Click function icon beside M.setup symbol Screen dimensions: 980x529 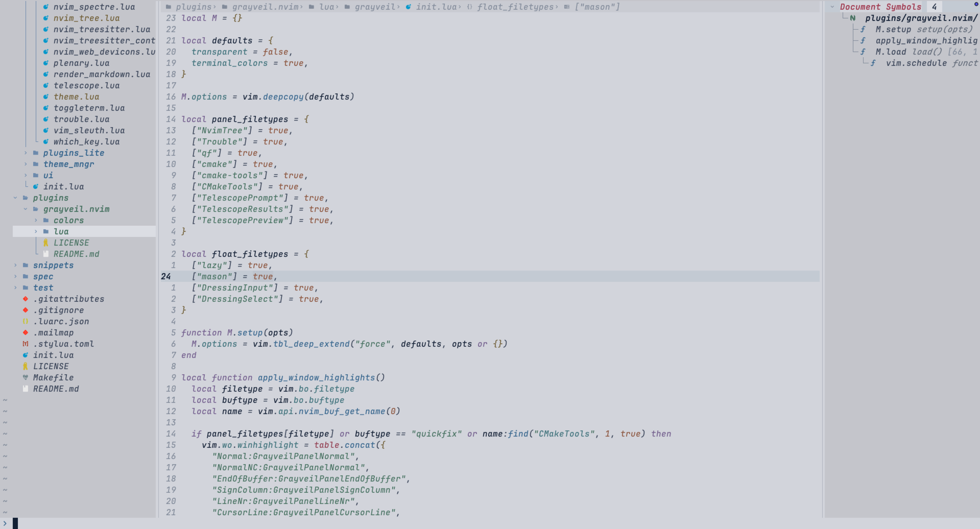click(863, 29)
